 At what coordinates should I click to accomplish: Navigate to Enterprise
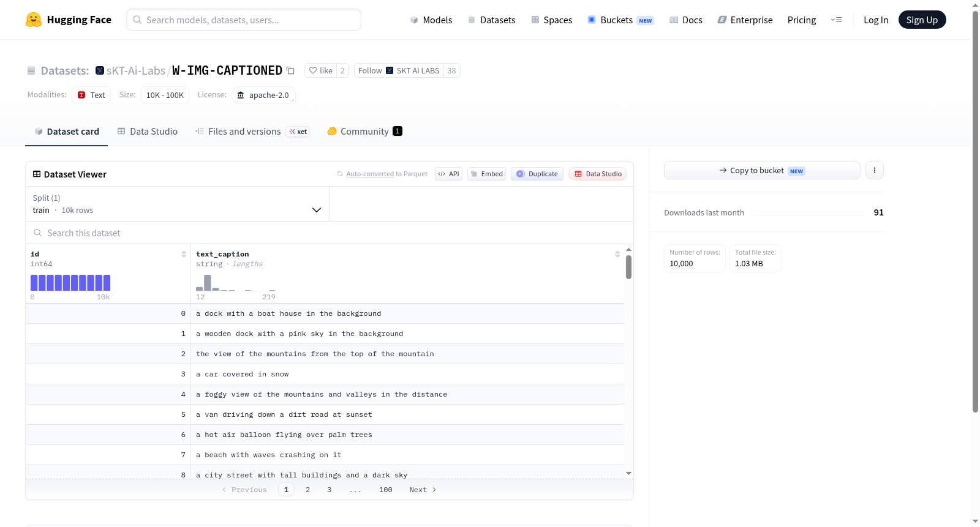745,20
